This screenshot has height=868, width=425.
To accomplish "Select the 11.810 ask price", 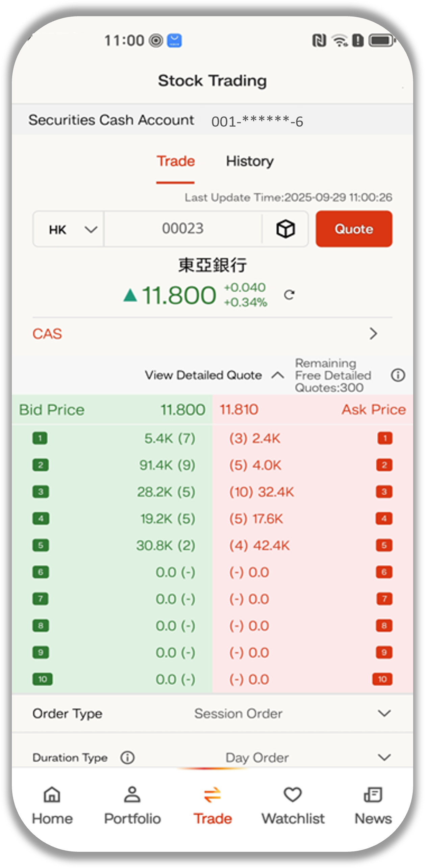I will [x=239, y=410].
